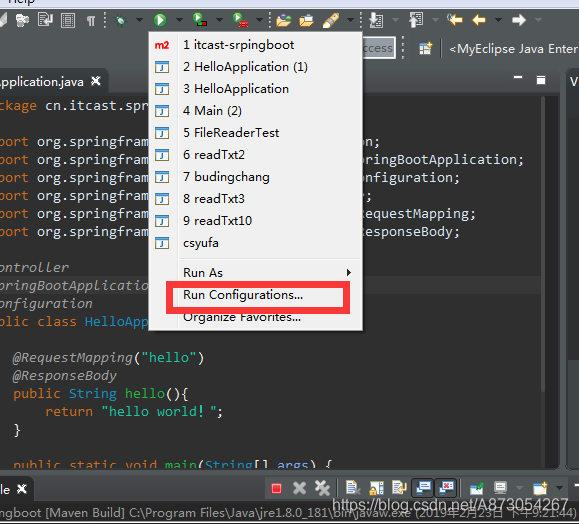
Task: Select 2 HelloApplication (1) run entry
Action: pyautogui.click(x=255, y=67)
